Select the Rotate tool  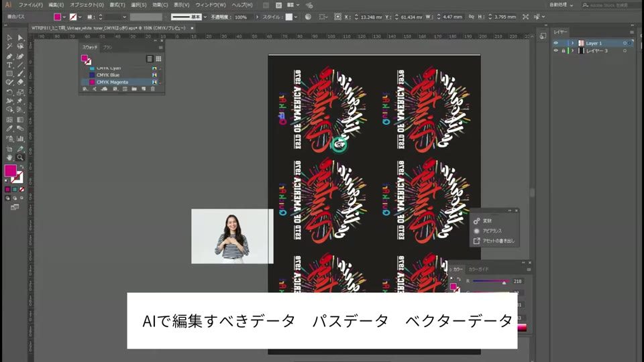pyautogui.click(x=9, y=92)
